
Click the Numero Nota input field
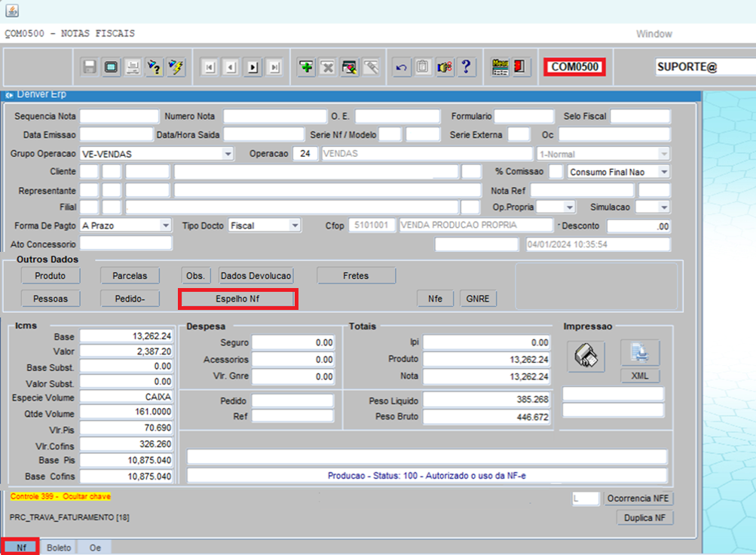[274, 116]
